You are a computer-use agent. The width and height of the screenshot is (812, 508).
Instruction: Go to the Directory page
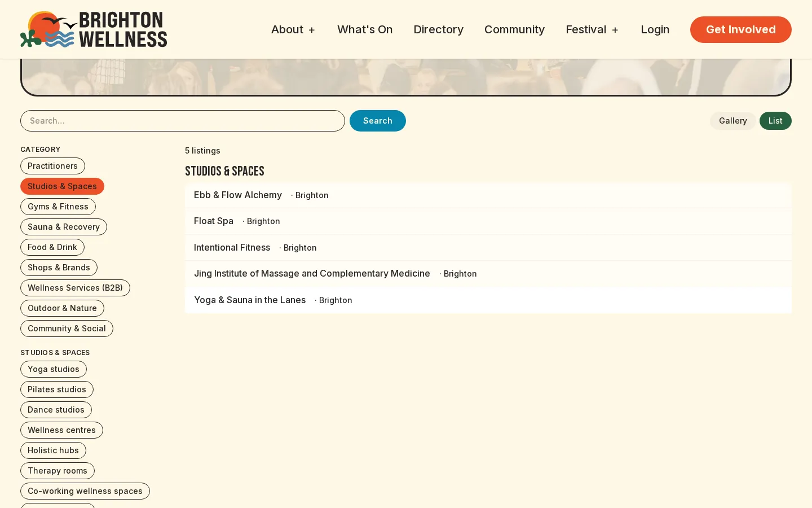[438, 29]
